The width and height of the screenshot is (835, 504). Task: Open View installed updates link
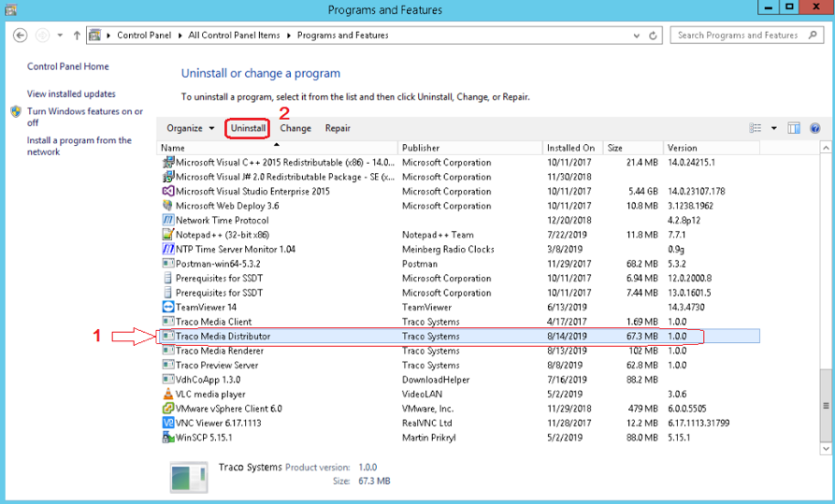point(71,94)
